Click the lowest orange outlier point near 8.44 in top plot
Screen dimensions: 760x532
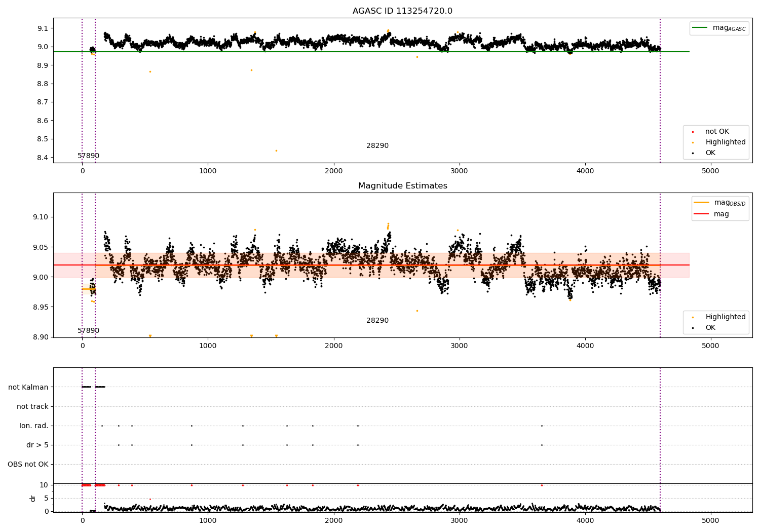(276, 150)
